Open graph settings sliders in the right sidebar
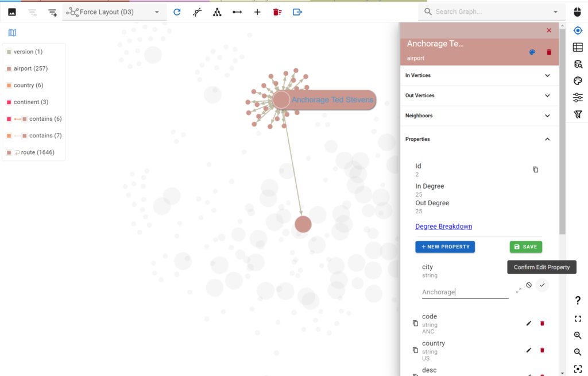588x376 pixels. coord(578,97)
